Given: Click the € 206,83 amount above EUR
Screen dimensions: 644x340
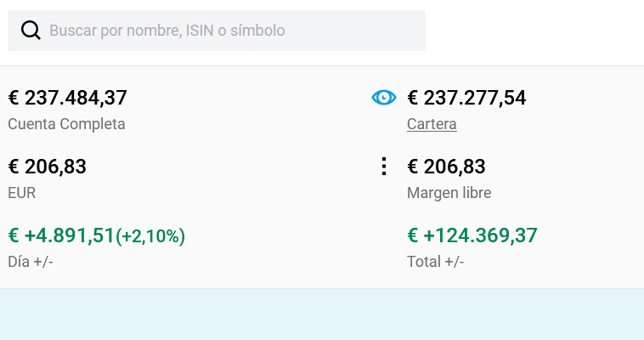Looking at the screenshot, I should [47, 167].
